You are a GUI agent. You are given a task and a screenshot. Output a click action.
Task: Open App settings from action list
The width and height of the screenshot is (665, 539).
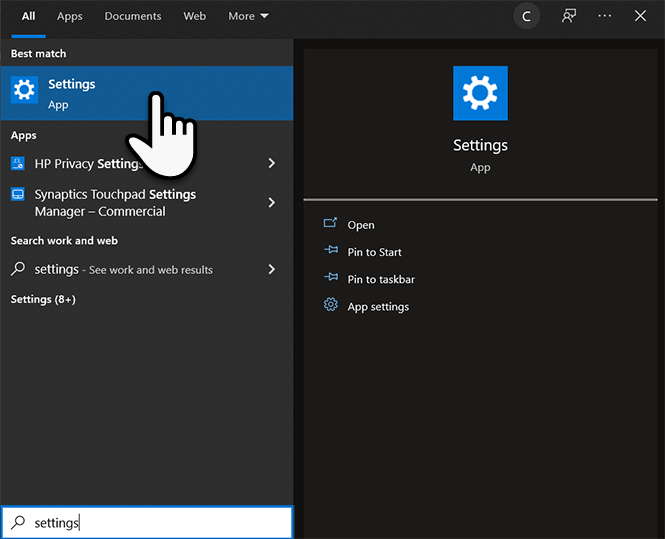pyautogui.click(x=377, y=306)
